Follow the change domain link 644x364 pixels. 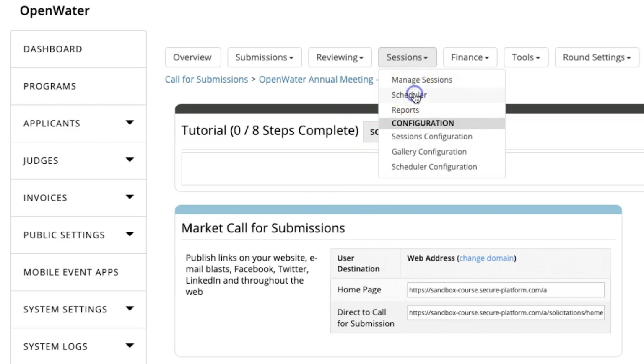[486, 258]
